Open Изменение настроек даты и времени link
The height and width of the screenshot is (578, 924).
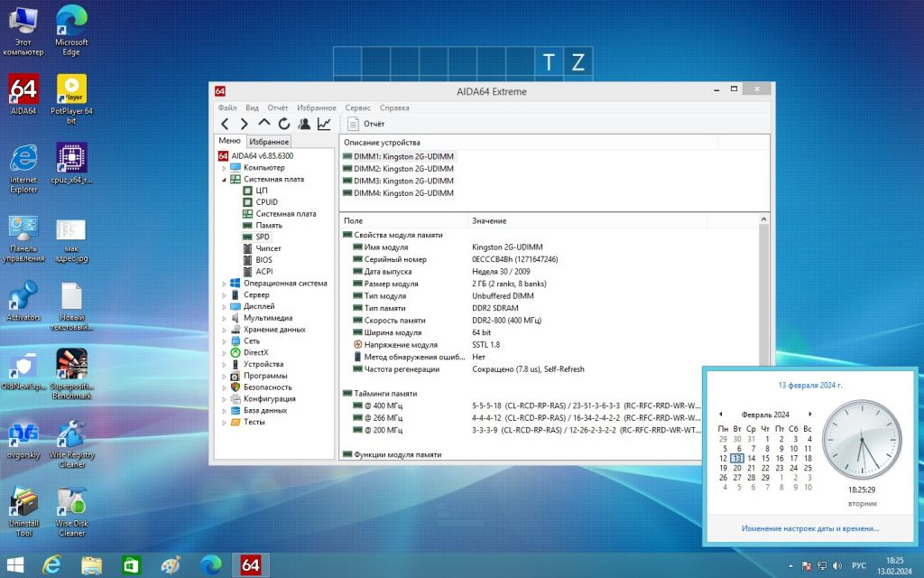tap(810, 528)
